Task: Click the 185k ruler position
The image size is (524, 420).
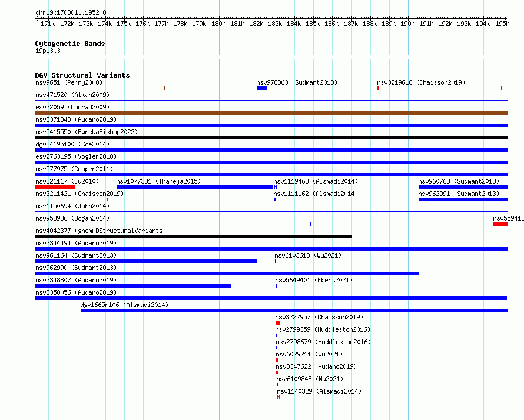Action: coord(313,24)
